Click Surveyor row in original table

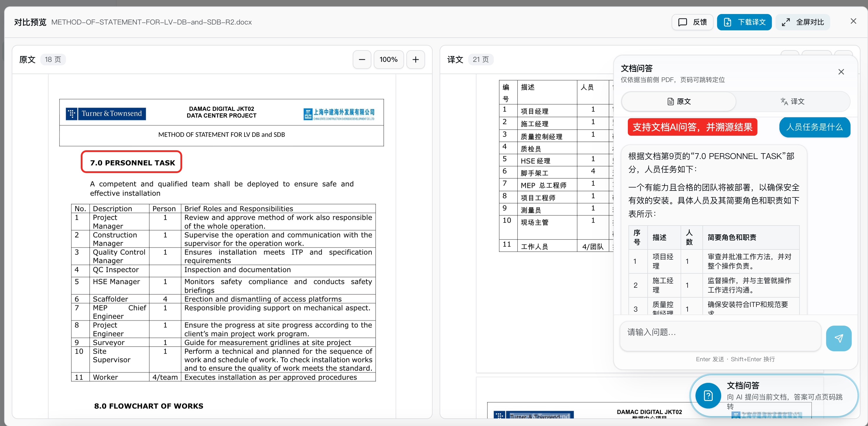223,342
